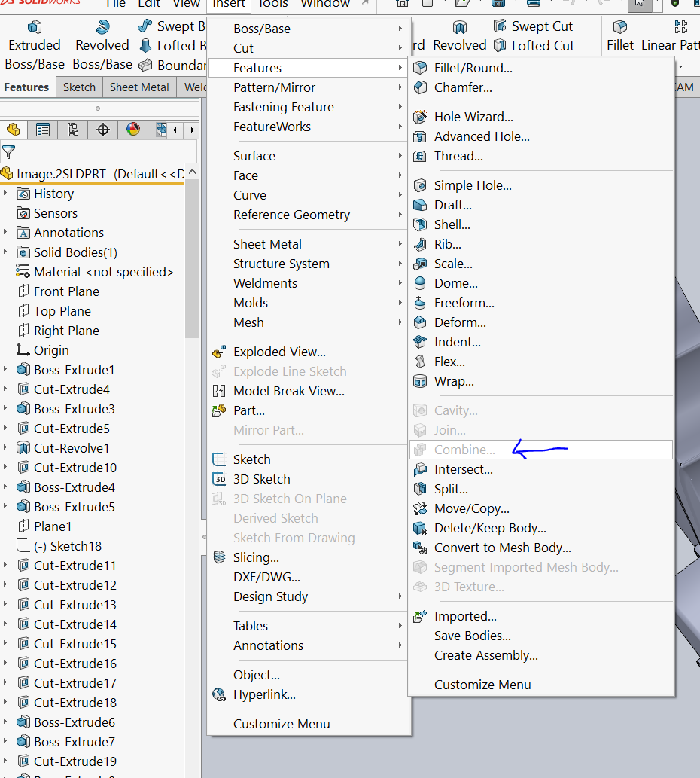Open the Reference Geometry submenu
This screenshot has height=778, width=700.
(x=309, y=215)
